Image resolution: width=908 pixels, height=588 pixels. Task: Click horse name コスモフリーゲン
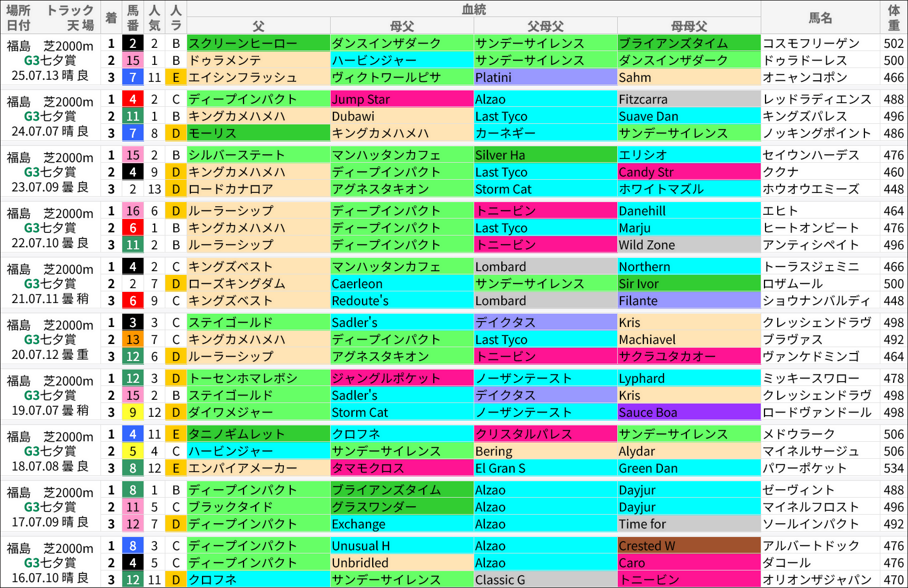811,44
